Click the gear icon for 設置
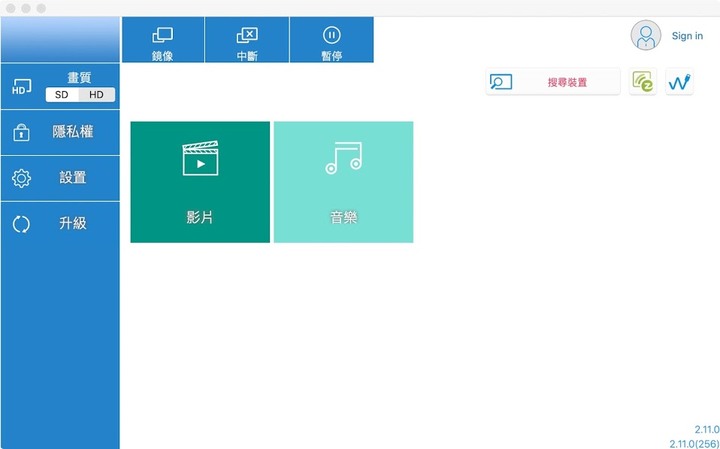720x449 pixels. pos(21,178)
